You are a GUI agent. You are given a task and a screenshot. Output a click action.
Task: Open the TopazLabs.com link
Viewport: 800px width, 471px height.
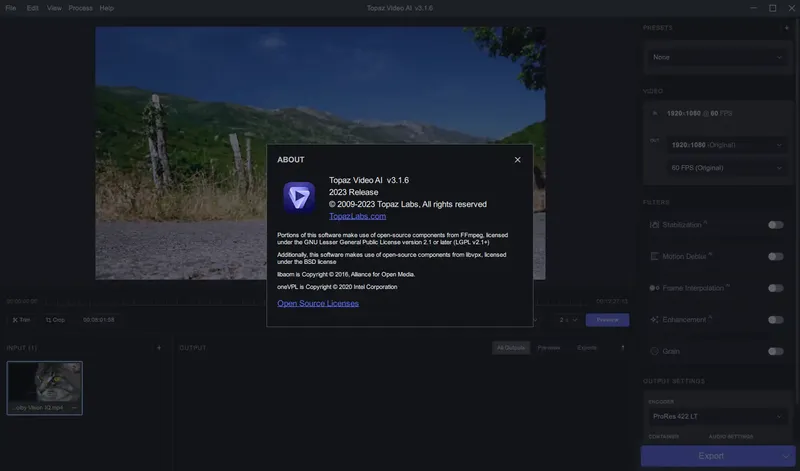(x=357, y=216)
